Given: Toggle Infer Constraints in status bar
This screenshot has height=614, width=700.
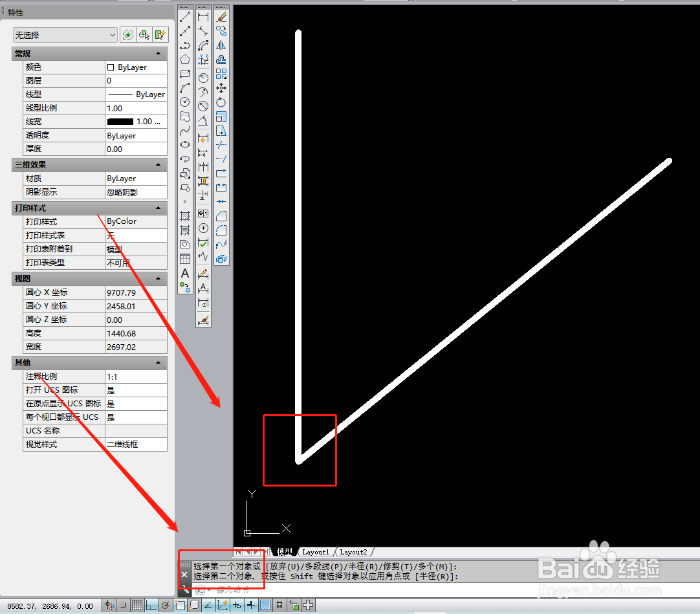Looking at the screenshot, I should [109, 605].
